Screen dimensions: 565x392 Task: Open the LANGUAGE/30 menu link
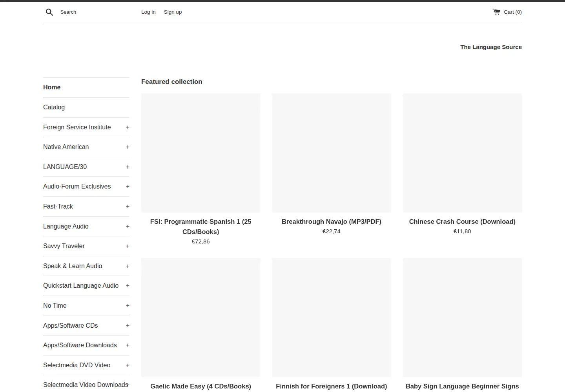(65, 167)
